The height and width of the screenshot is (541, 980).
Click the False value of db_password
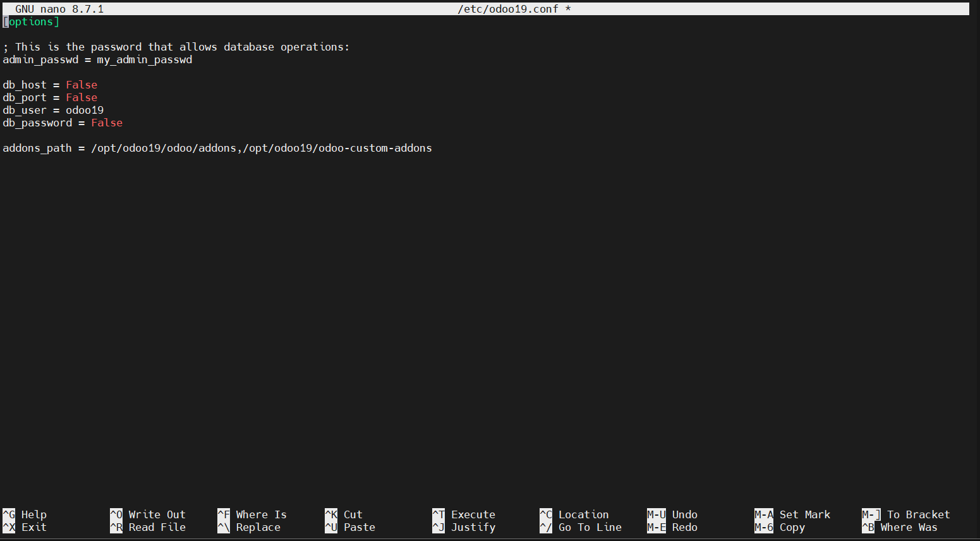point(107,123)
